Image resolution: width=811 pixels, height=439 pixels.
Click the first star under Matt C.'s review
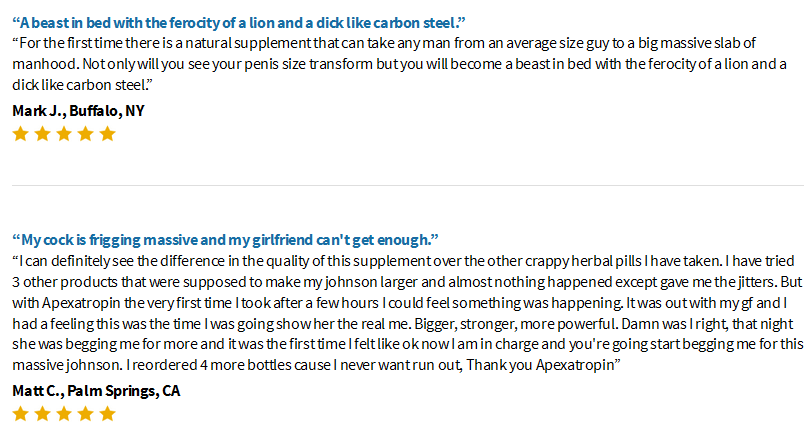(20, 414)
